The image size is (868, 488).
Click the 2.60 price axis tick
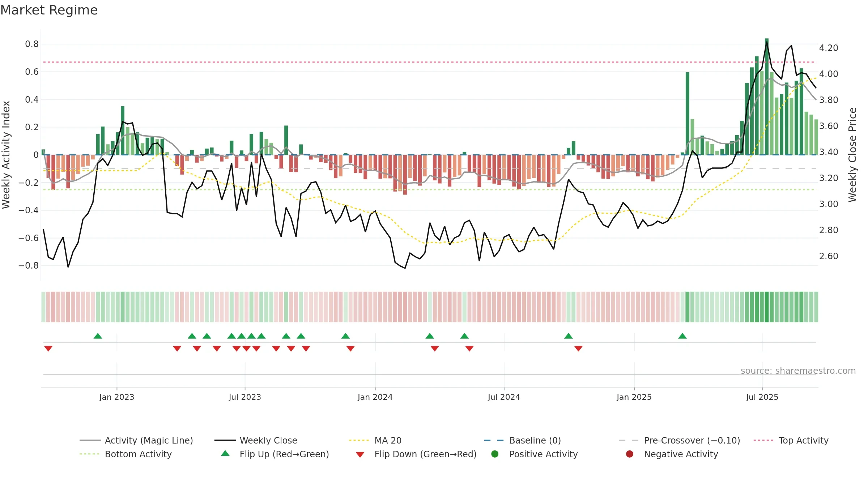click(829, 256)
